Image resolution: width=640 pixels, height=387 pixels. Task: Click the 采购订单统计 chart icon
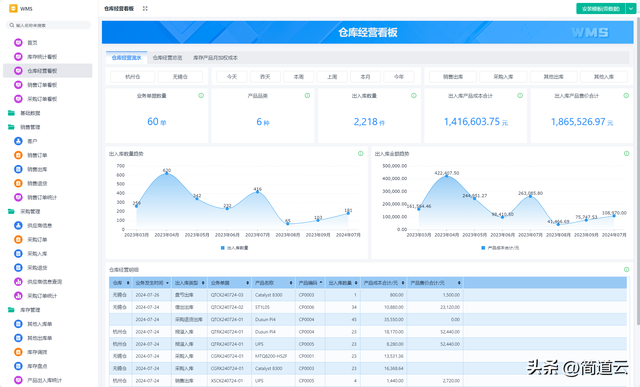point(18,296)
